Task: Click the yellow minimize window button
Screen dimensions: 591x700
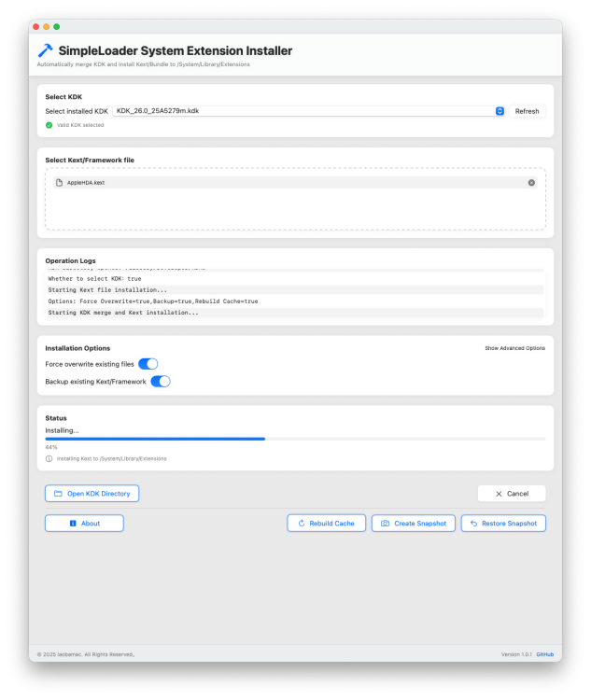Action: (47, 27)
